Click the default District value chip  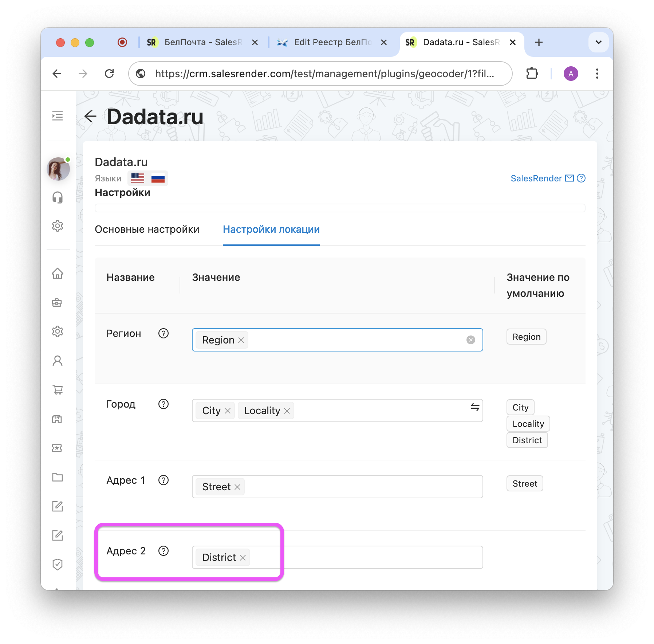pos(527,440)
